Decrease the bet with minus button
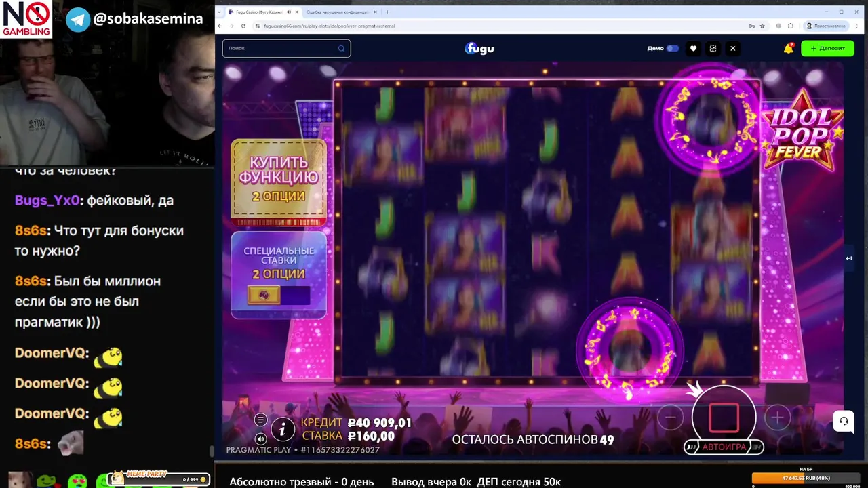 pos(670,418)
